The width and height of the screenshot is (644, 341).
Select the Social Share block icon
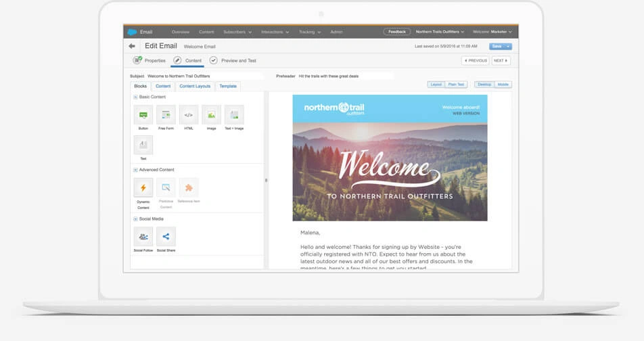(x=166, y=237)
